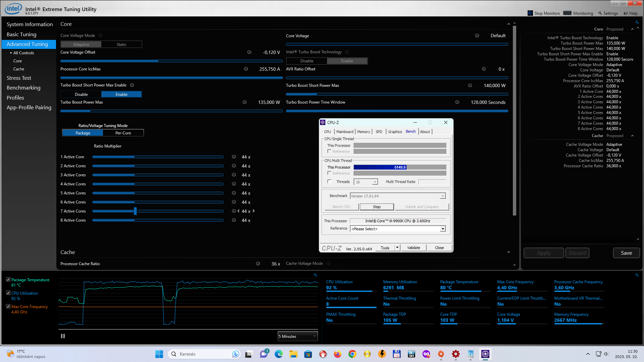
Task: Switch to the Mainboard tab in CPU-Z
Action: (x=344, y=132)
